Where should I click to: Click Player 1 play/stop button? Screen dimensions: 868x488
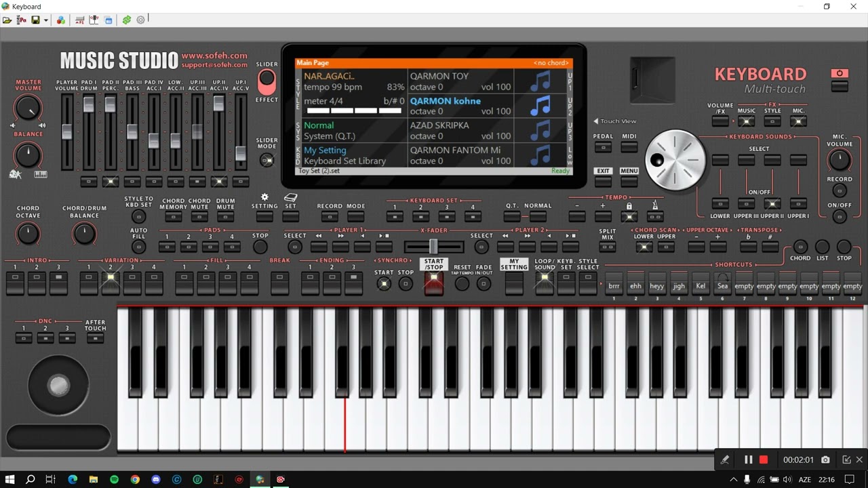click(384, 247)
